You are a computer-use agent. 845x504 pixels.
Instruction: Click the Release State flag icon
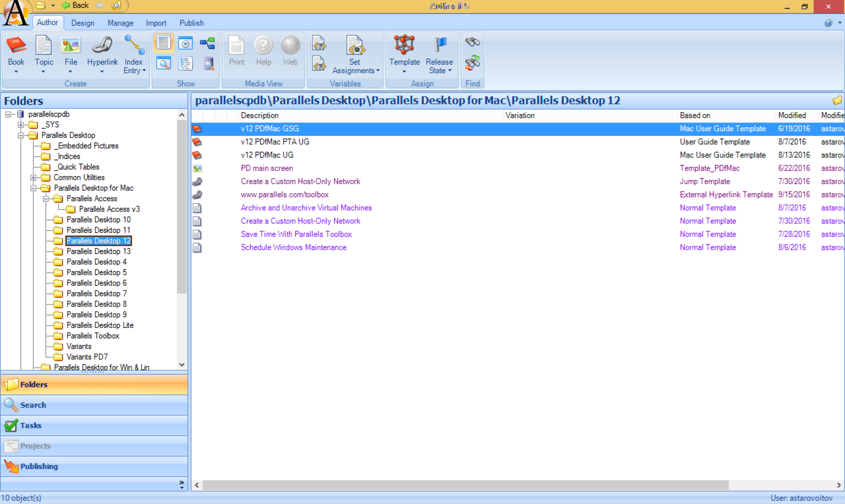(x=440, y=45)
